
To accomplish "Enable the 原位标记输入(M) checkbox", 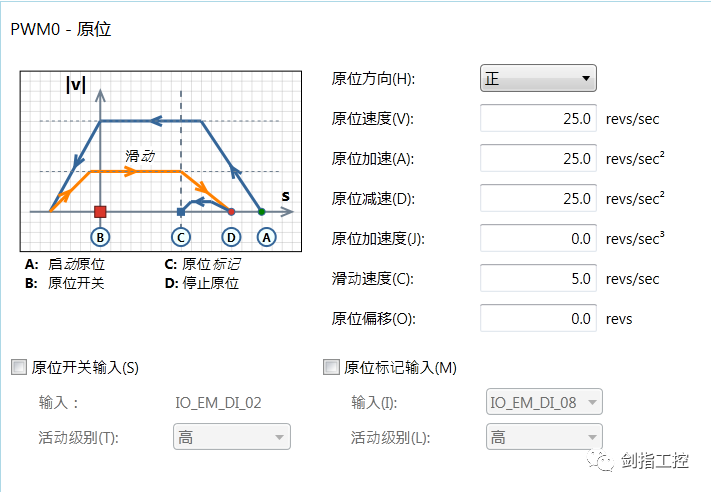I will [x=332, y=367].
